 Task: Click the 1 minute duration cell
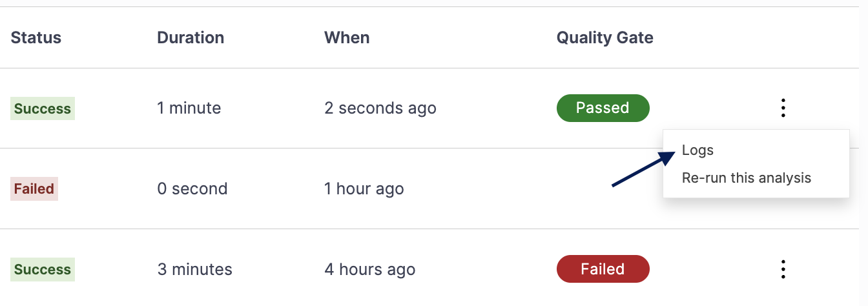189,108
